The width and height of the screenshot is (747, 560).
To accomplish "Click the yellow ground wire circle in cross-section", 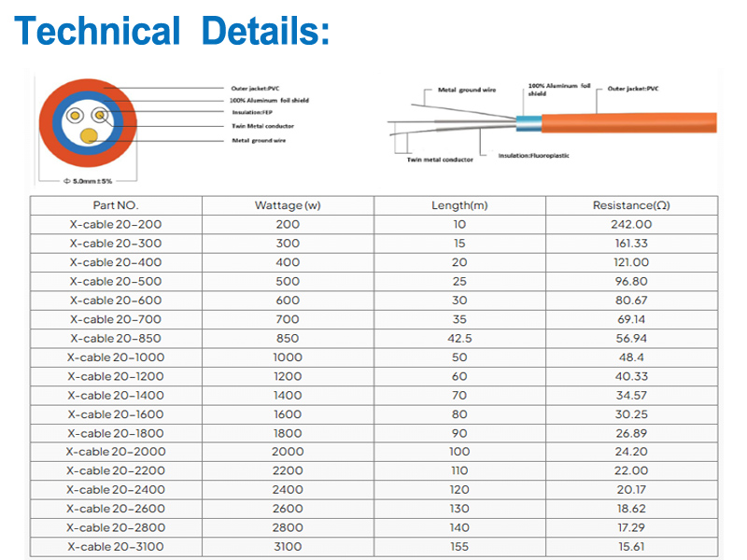I will [x=89, y=137].
